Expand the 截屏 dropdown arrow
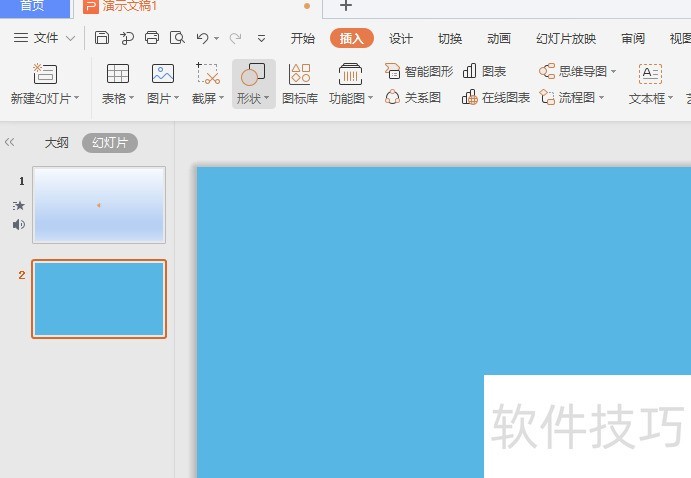Screen dimensions: 691x478 [x=221, y=98]
